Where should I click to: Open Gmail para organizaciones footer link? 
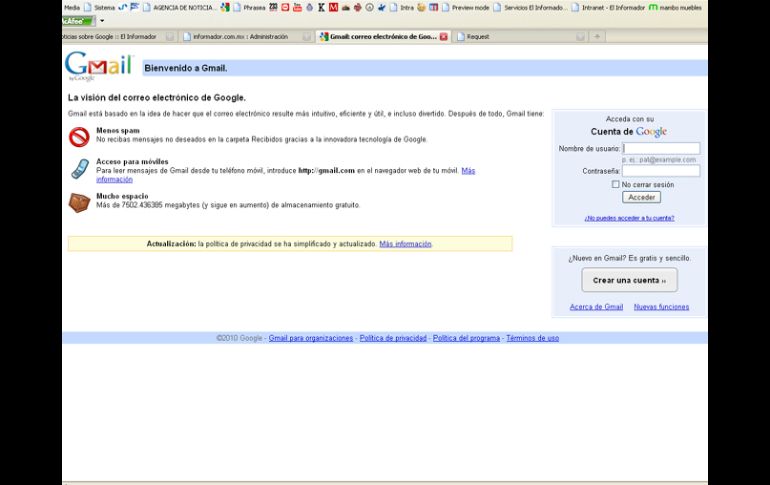pos(310,338)
